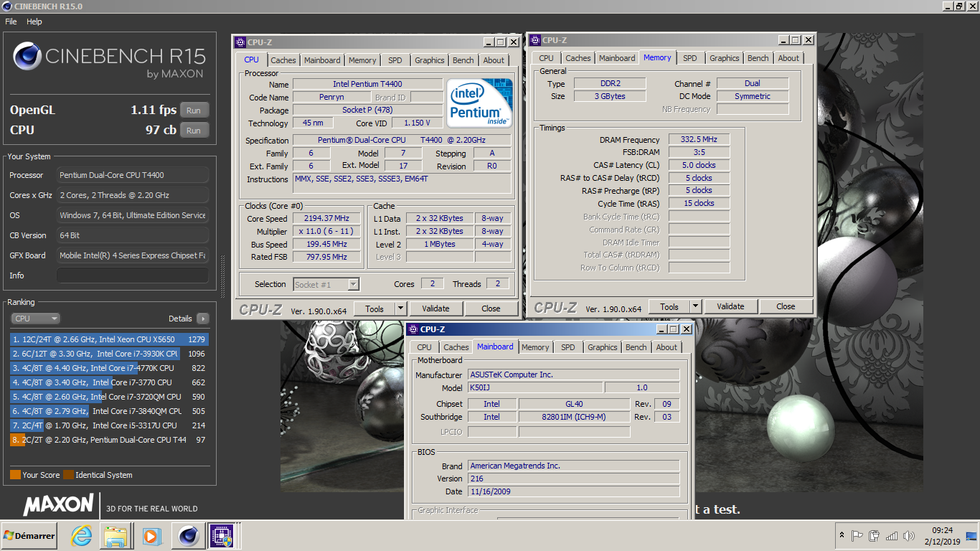Click the MAXON logo at bottom left
The width and height of the screenshot is (980, 551).
coord(58,505)
